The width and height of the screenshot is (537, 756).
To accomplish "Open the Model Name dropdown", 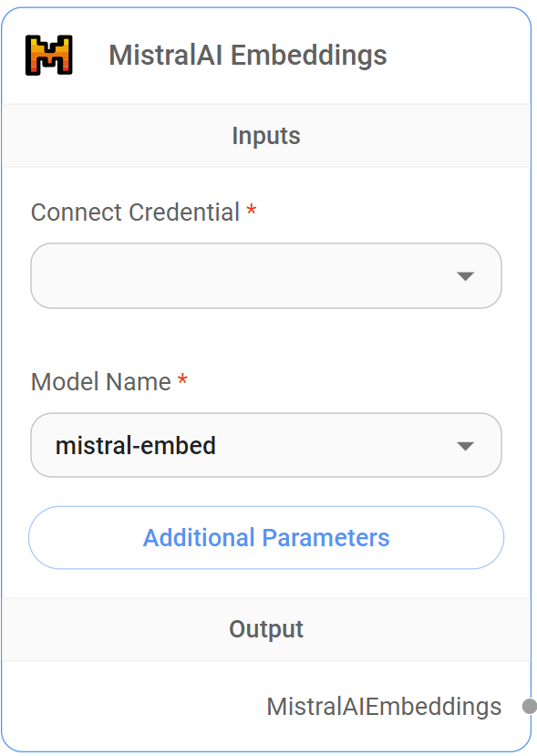I will click(265, 445).
